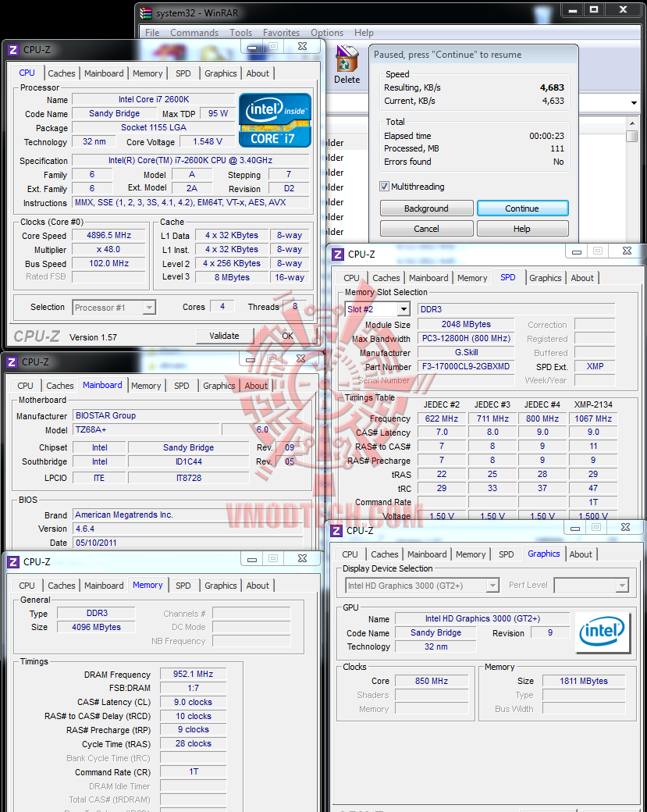Open the Perf Level dropdown
Screen dimensions: 647x812
point(623,586)
